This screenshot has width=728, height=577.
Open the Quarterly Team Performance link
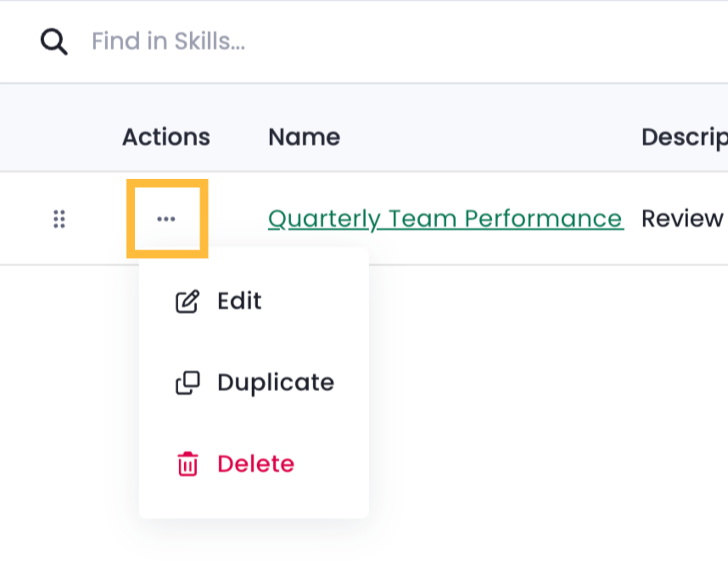(445, 219)
